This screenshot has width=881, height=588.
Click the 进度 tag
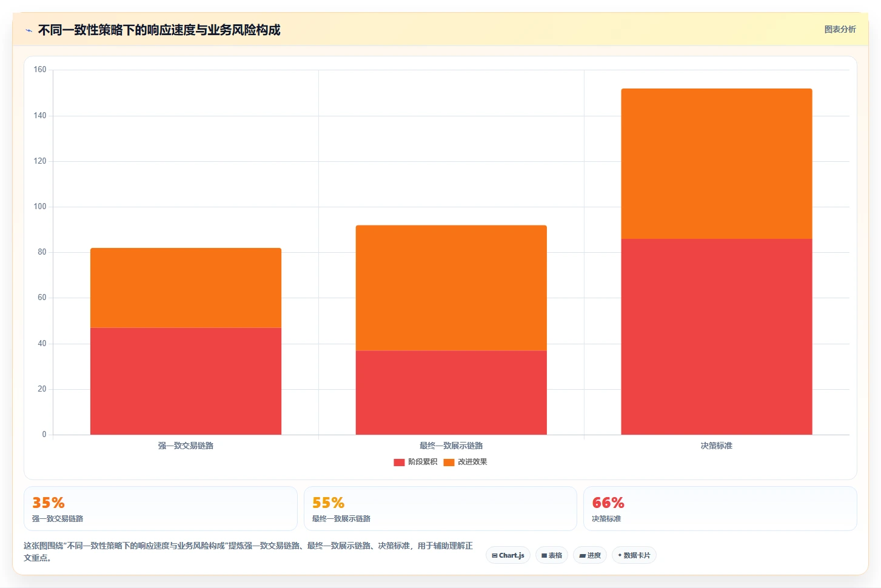590,555
